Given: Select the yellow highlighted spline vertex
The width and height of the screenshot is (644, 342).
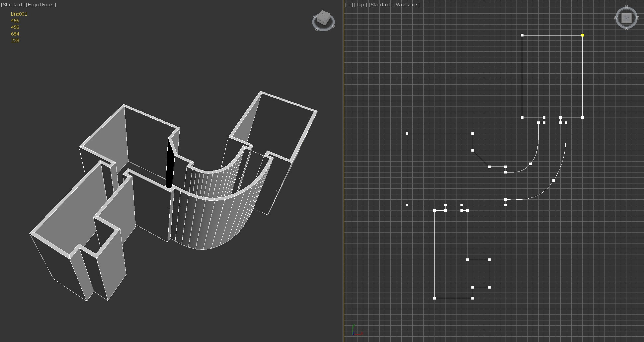Looking at the screenshot, I should click(x=583, y=35).
